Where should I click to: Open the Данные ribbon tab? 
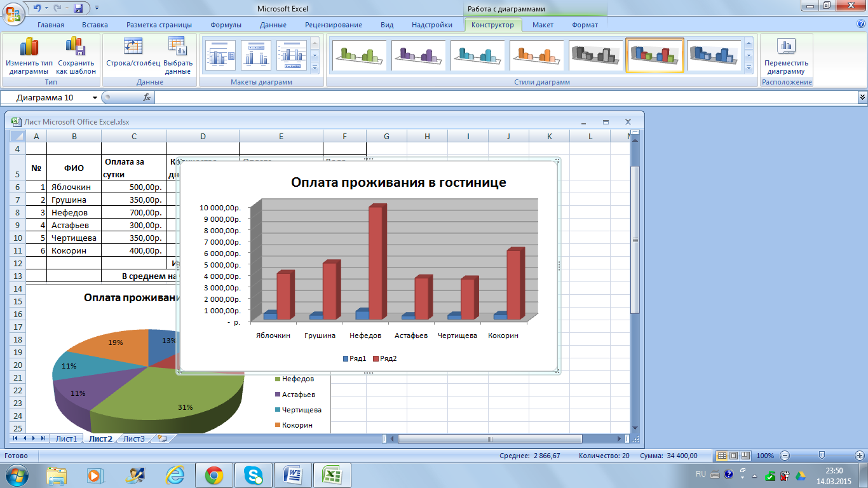pos(273,25)
